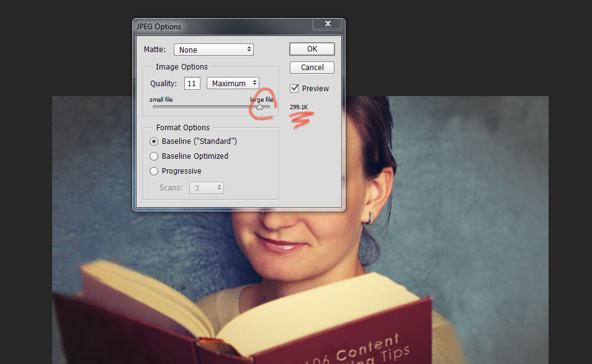Open the Scans count dropdown
This screenshot has width=592, height=364.
(x=205, y=187)
